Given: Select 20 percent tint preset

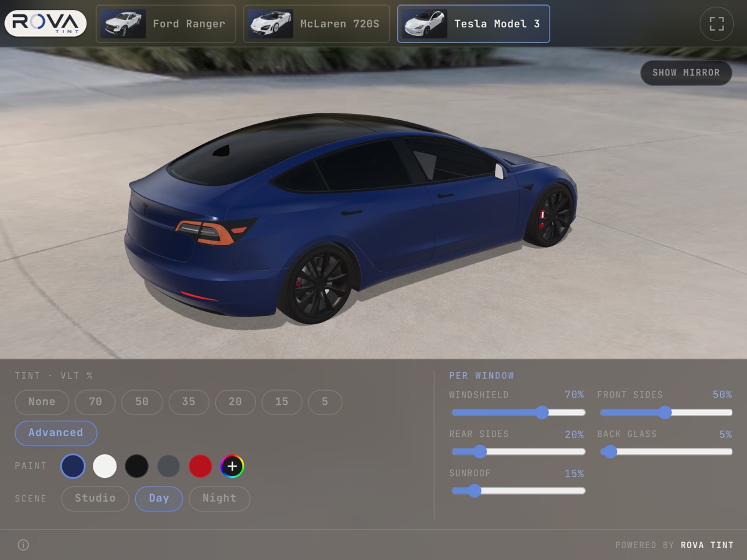Looking at the screenshot, I should [x=235, y=402].
